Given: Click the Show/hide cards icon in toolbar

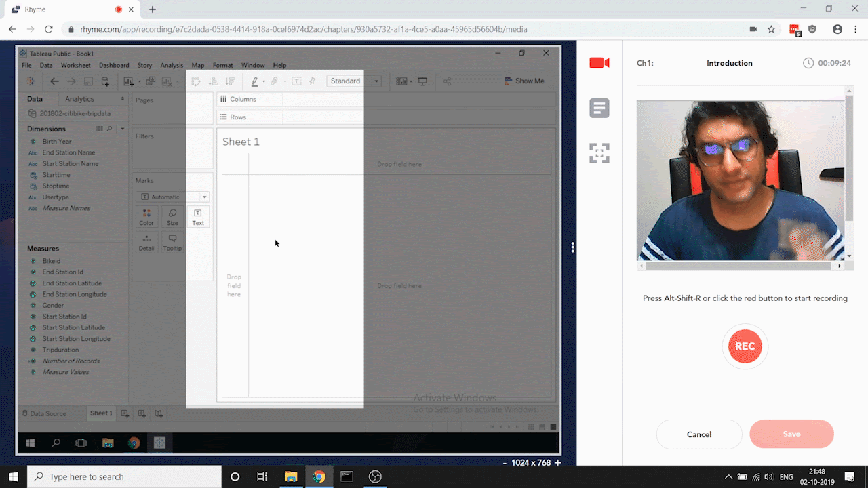Looking at the screenshot, I should (401, 81).
